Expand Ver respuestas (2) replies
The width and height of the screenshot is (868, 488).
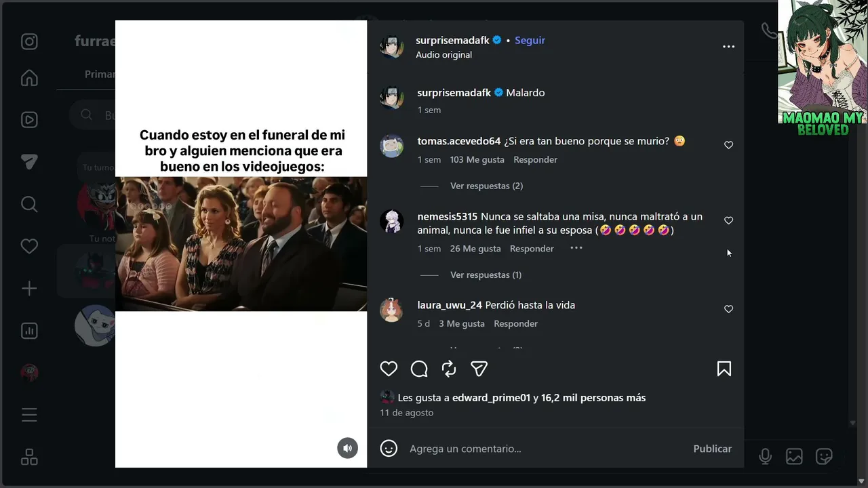click(x=486, y=186)
